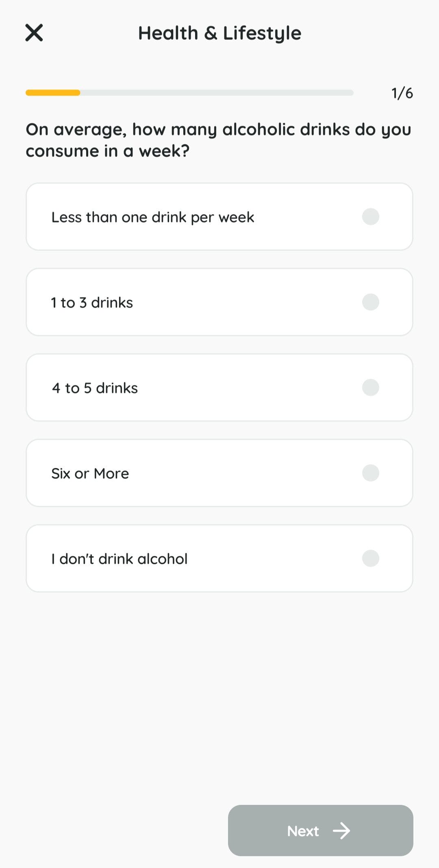The image size is (439, 868).
Task: Click the 'Health & Lifestyle' page title
Action: click(219, 33)
